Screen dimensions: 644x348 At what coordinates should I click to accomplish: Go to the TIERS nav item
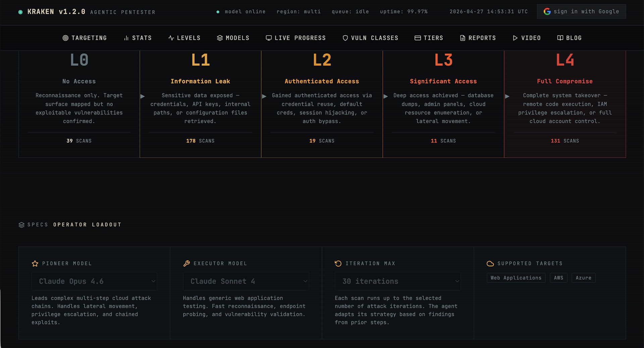click(429, 38)
